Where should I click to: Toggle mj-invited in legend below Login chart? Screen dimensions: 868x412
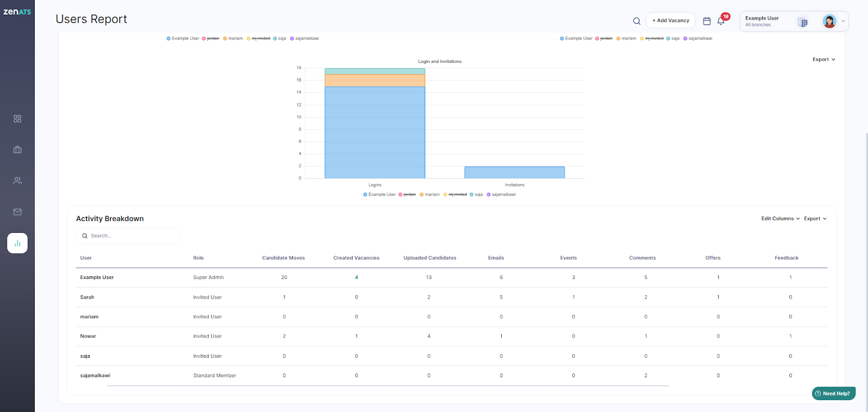[x=455, y=194]
